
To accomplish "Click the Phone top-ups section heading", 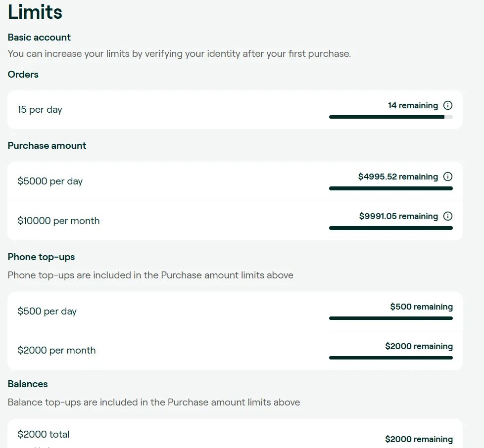I will [41, 257].
